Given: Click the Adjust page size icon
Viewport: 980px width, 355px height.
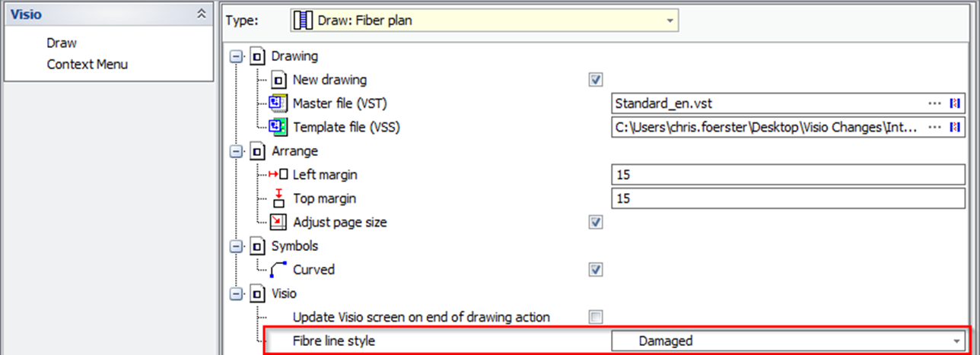Looking at the screenshot, I should (278, 223).
